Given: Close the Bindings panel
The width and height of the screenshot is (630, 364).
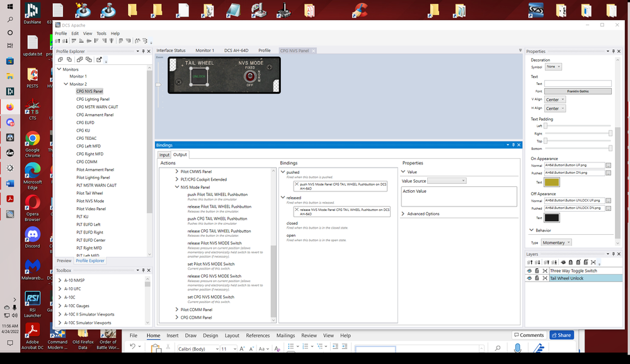Looking at the screenshot, I should click(x=520, y=145).
